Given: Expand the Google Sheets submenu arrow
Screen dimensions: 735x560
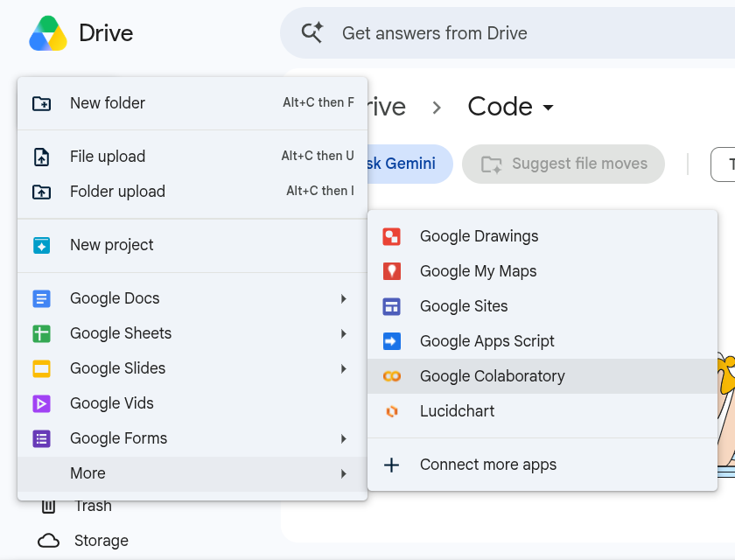Looking at the screenshot, I should tap(344, 333).
